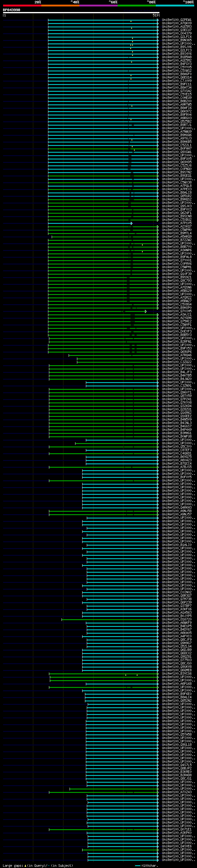
Task: Select the UniRef100_Q851R2 label
Action: (x=177, y=196)
